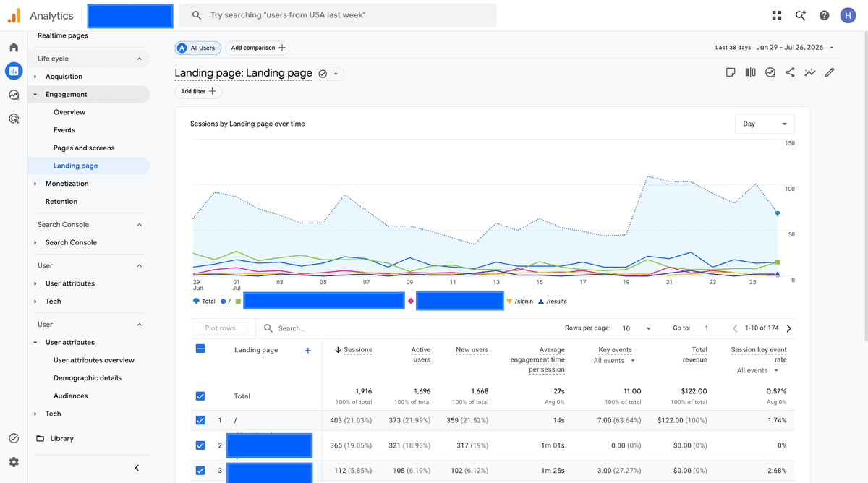Image resolution: width=868 pixels, height=483 pixels.
Task: Toggle the select-all rows checkbox
Action: coord(200,349)
